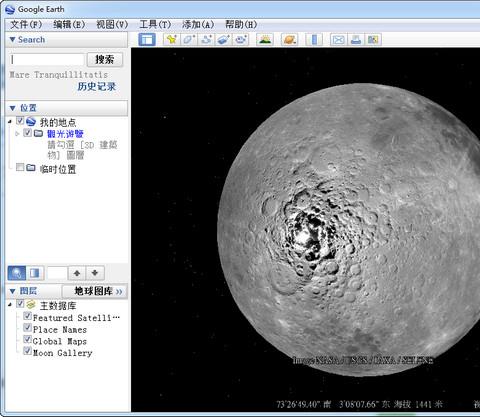Toggle the sidebar display toolbar icon
480x417 pixels.
[x=147, y=40]
